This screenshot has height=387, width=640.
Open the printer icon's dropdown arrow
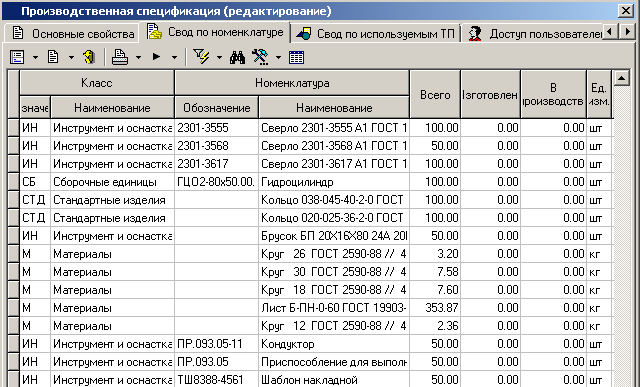tap(138, 58)
